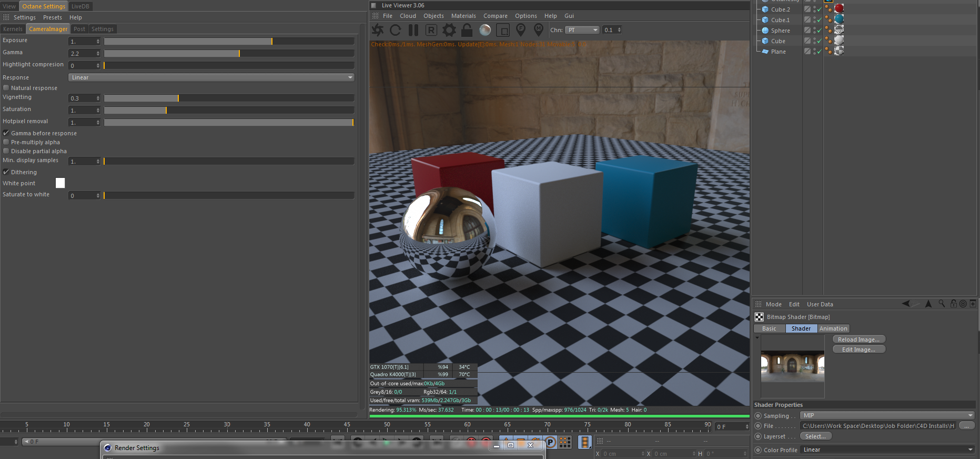Click the Layerset Select button
Viewport: 980px width, 459px height.
click(816, 436)
